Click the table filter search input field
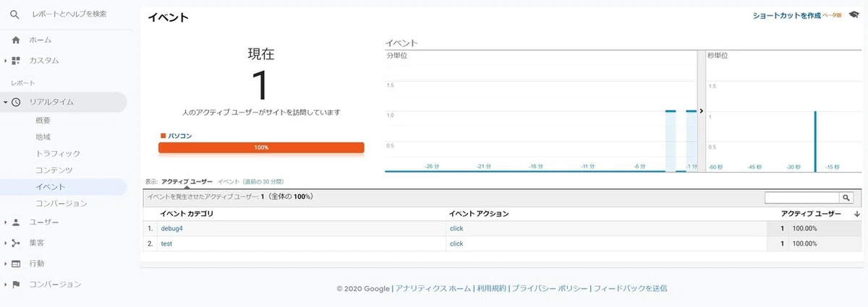Viewport: 868px width, 307px height. (801, 197)
